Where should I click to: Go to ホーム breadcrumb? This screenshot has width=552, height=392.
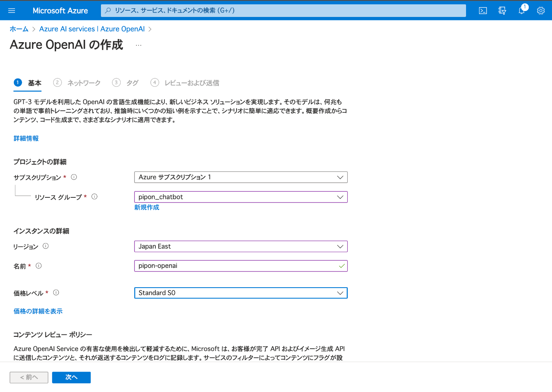19,29
